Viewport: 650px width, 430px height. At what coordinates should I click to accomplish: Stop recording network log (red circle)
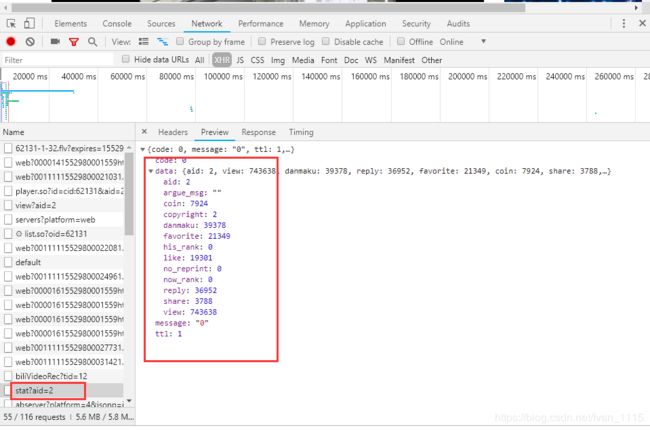(x=11, y=41)
